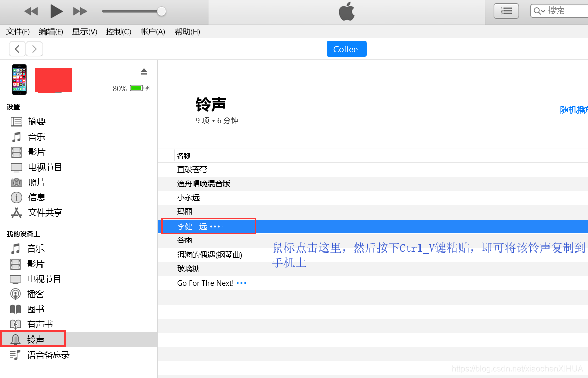Select 有声书 audiobooks on device
The width and height of the screenshot is (588, 378).
[40, 324]
